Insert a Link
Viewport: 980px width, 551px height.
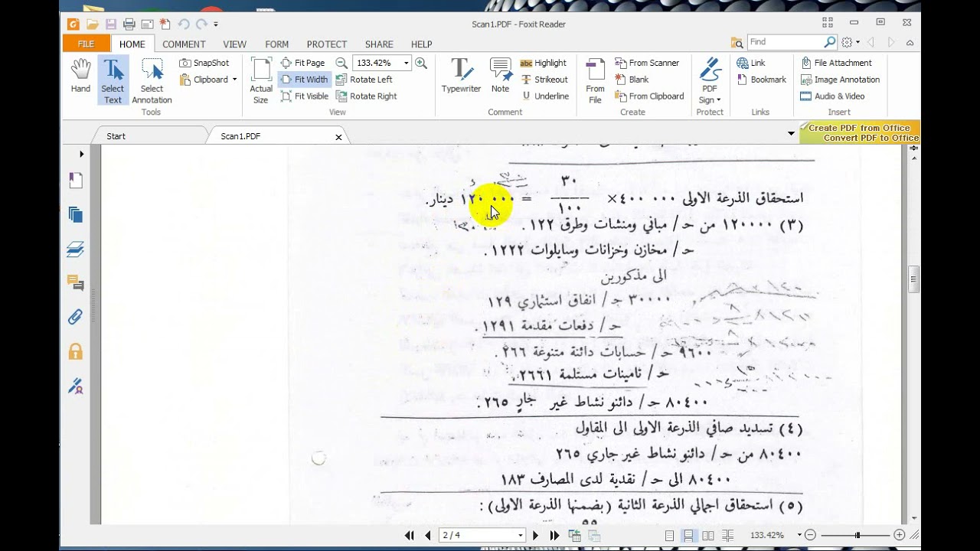751,63
